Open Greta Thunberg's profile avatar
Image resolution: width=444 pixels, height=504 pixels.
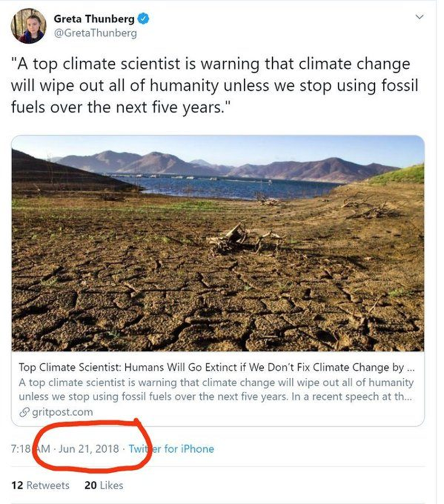tap(28, 27)
